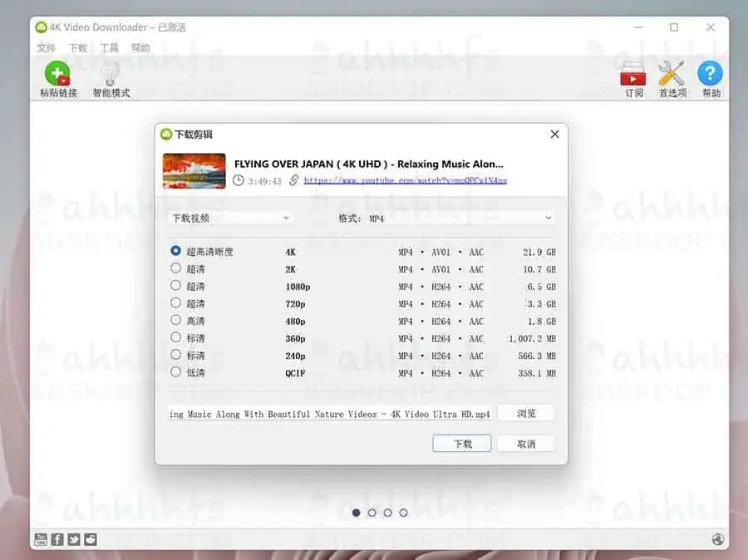Close the 下载剪辑 dialog
The height and width of the screenshot is (560, 748).
554,135
